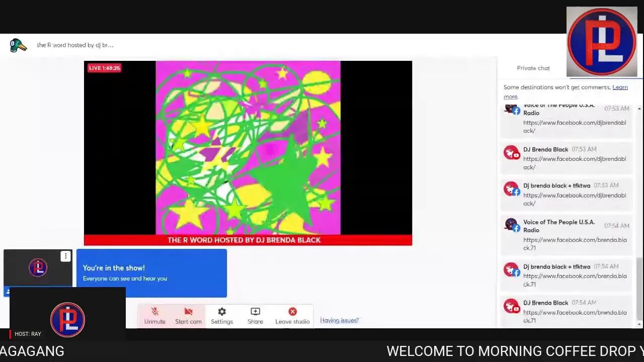Switch to the Private chat tab
Screen dimensions: 644x362
click(533, 68)
